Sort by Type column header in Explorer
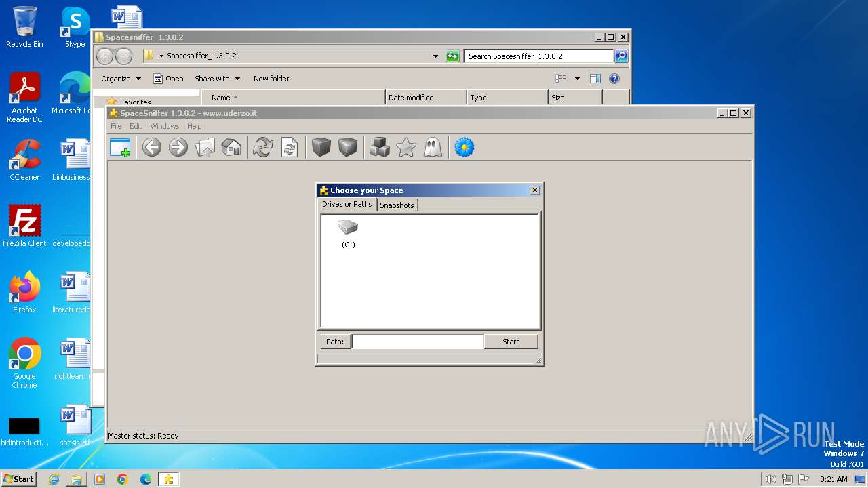Viewport: 868px width, 488px height. pyautogui.click(x=507, y=98)
